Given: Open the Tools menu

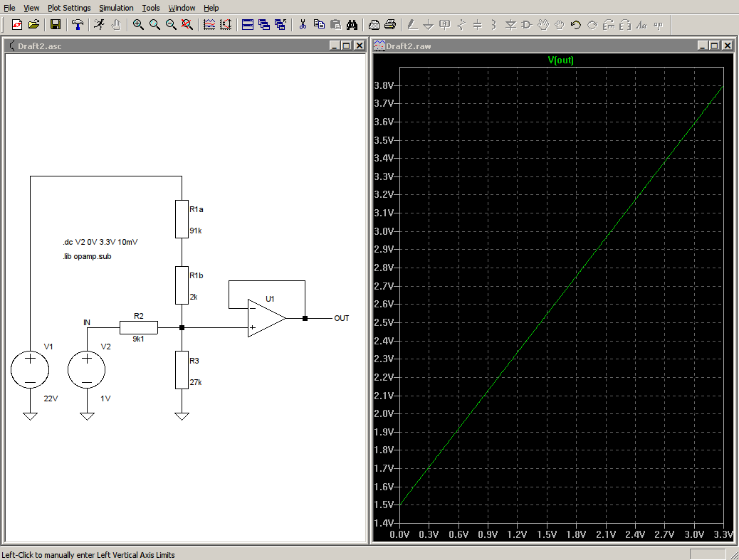Looking at the screenshot, I should click(x=151, y=8).
